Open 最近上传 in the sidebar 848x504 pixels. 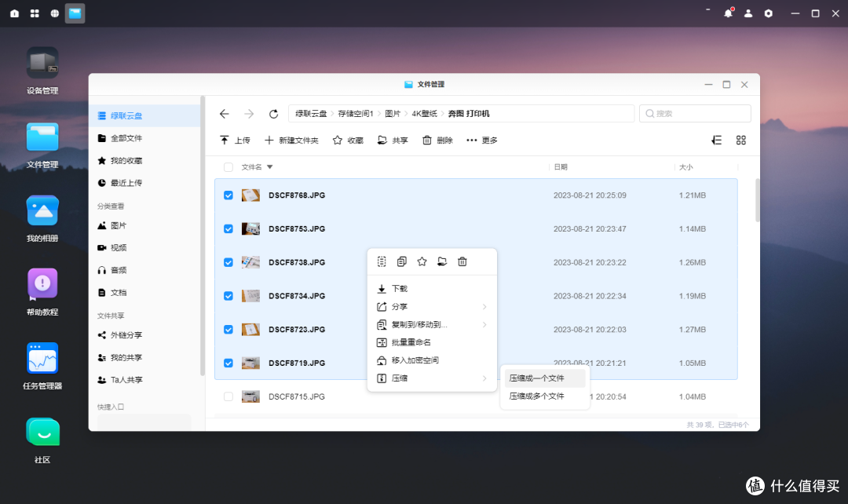click(144, 183)
